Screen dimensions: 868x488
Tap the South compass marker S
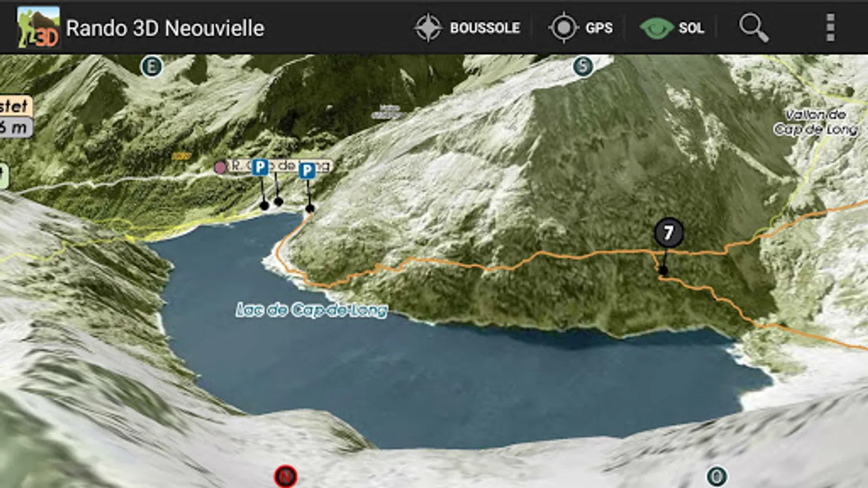[x=583, y=67]
